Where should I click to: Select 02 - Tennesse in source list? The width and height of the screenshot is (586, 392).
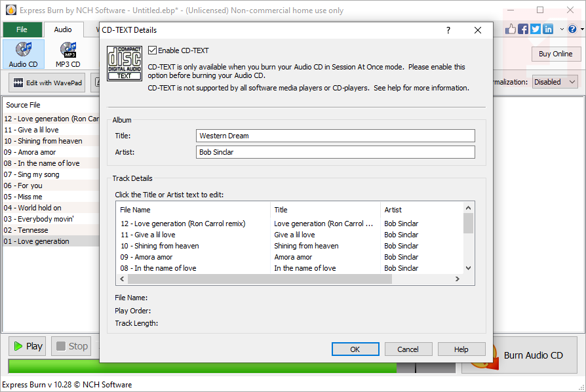(51, 230)
